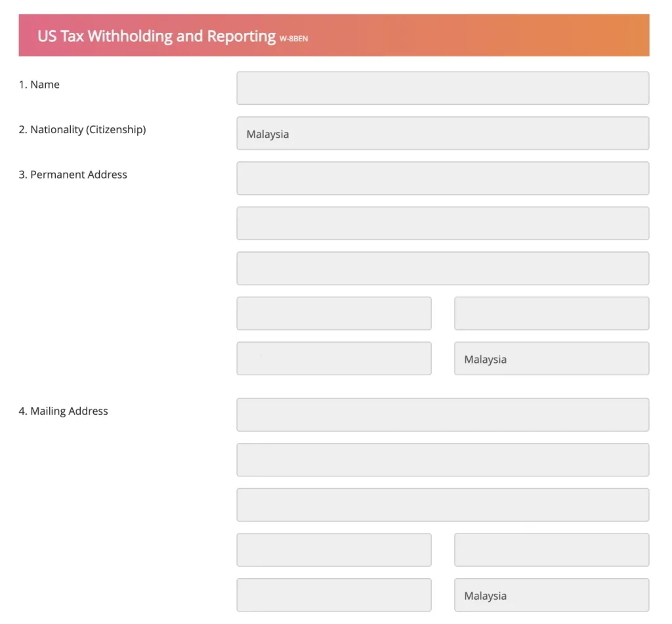Click the "4. Mailing Address" label
This screenshot has width=672, height=624.
point(63,411)
